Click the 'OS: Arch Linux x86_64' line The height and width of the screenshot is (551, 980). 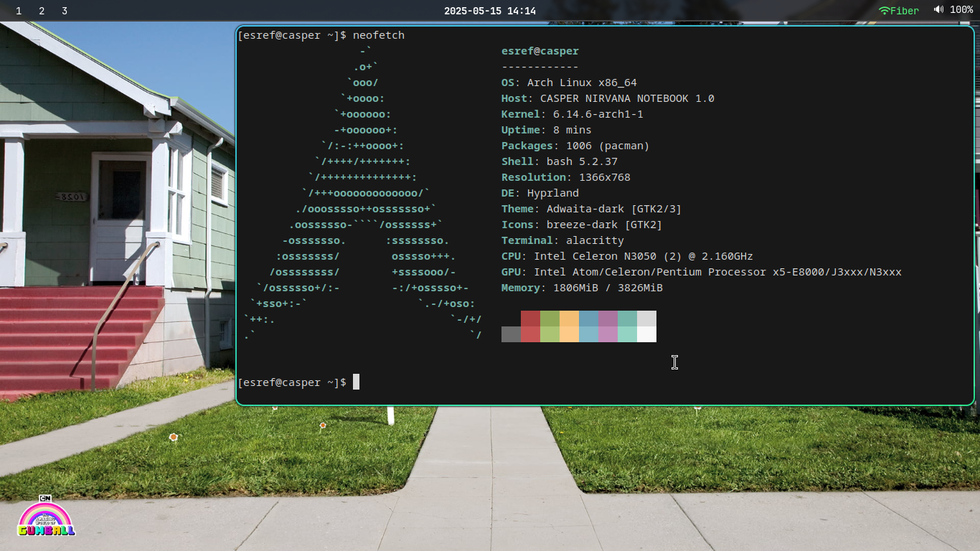pos(569,83)
